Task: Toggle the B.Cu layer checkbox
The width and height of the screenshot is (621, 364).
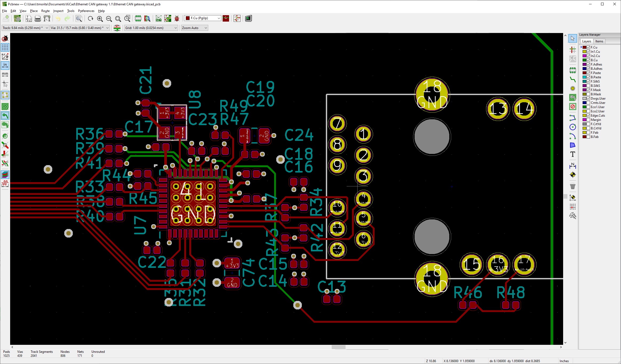Action: tap(588, 60)
